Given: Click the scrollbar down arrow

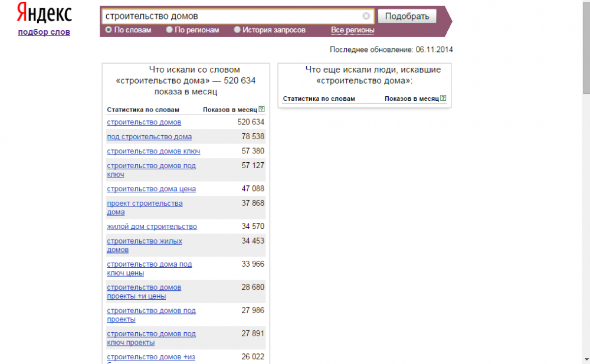Looking at the screenshot, I should [585, 359].
